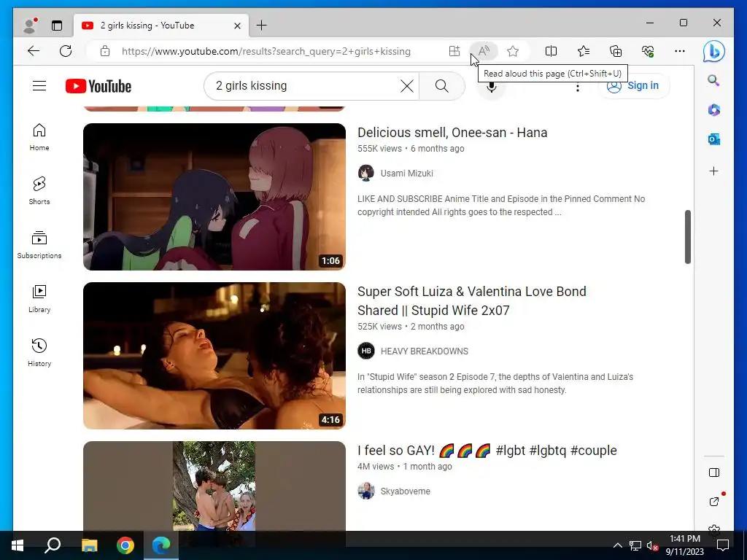Image resolution: width=747 pixels, height=560 pixels.
Task: Go back with the browser back arrow
Action: coord(34,51)
